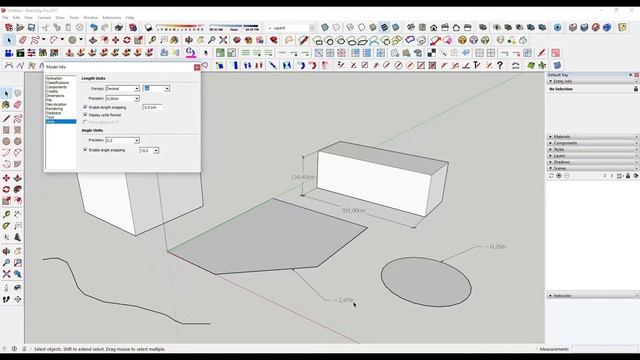The width and height of the screenshot is (640, 360).
Task: Open the File menu
Action: pyautogui.click(x=5, y=18)
